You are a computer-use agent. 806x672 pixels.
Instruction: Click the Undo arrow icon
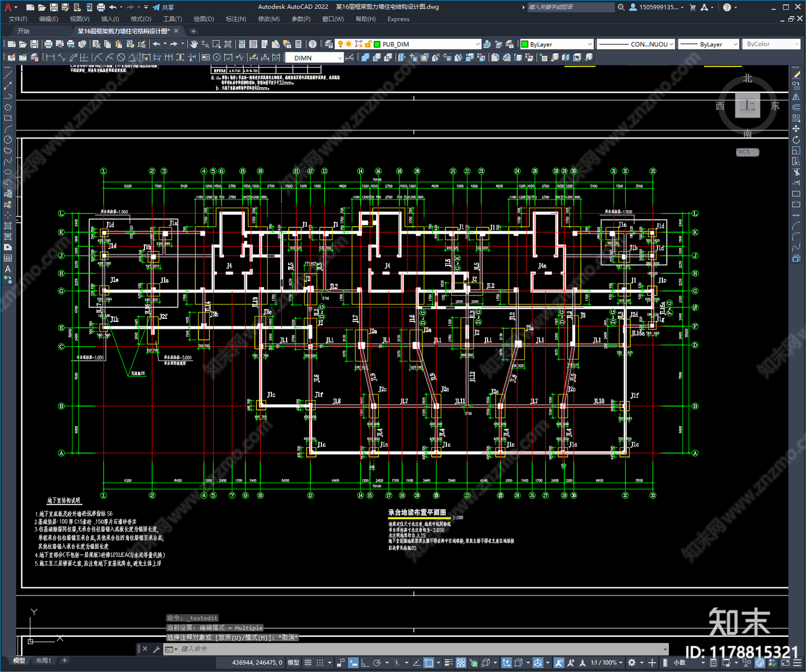click(157, 44)
